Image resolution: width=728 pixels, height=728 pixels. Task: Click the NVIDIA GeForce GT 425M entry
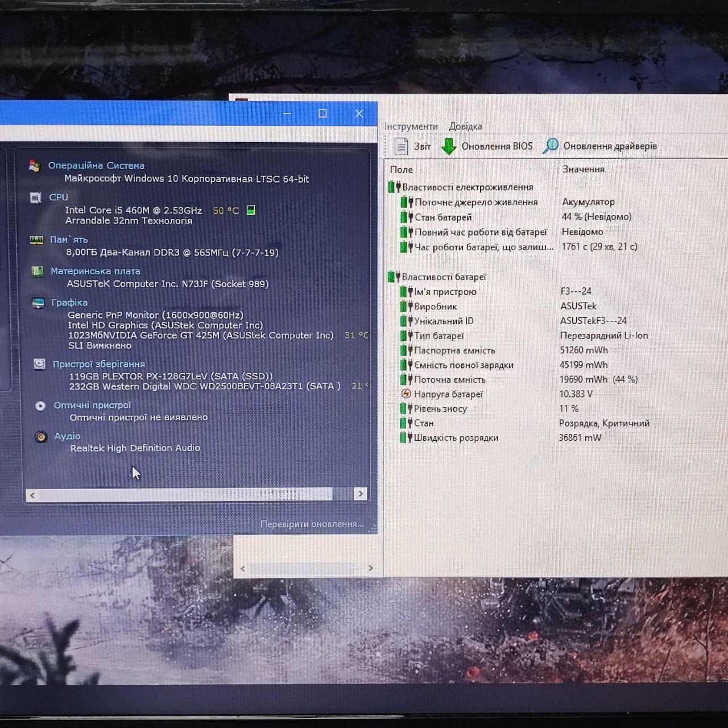tap(201, 336)
